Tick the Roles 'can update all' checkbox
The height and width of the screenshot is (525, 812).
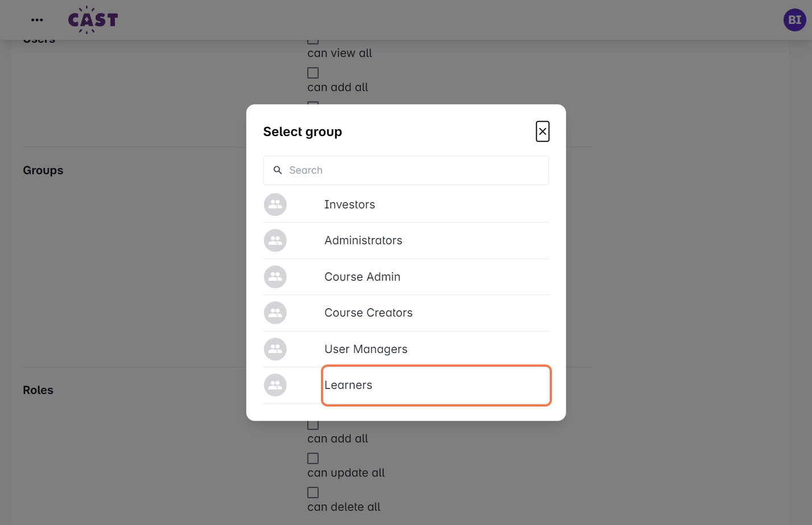point(313,458)
